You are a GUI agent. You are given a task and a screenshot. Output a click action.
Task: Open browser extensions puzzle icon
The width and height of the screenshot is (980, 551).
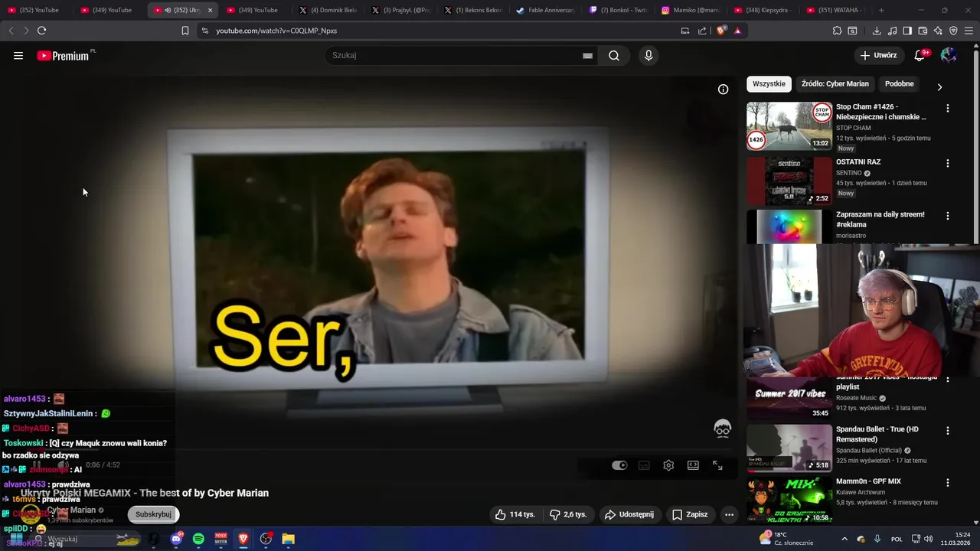(x=837, y=31)
